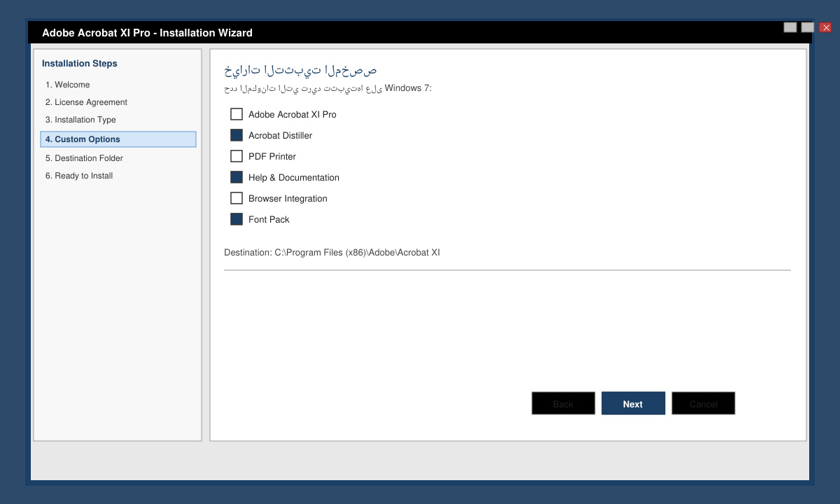
Task: Check the Adobe Acrobat XI Pro checkbox
Action: pyautogui.click(x=237, y=114)
